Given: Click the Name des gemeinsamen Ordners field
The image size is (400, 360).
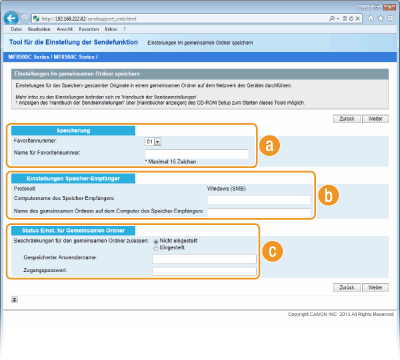Looking at the screenshot, I should point(259,212).
